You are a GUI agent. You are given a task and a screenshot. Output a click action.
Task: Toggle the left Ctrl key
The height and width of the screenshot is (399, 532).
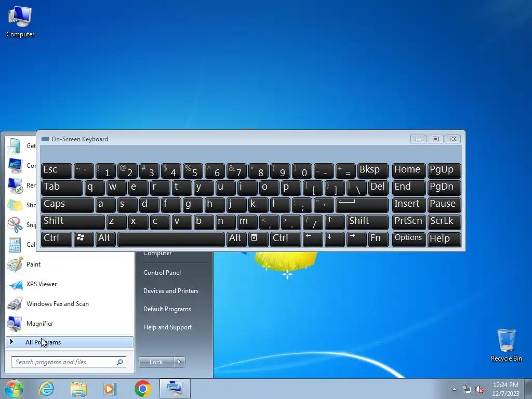coord(57,239)
